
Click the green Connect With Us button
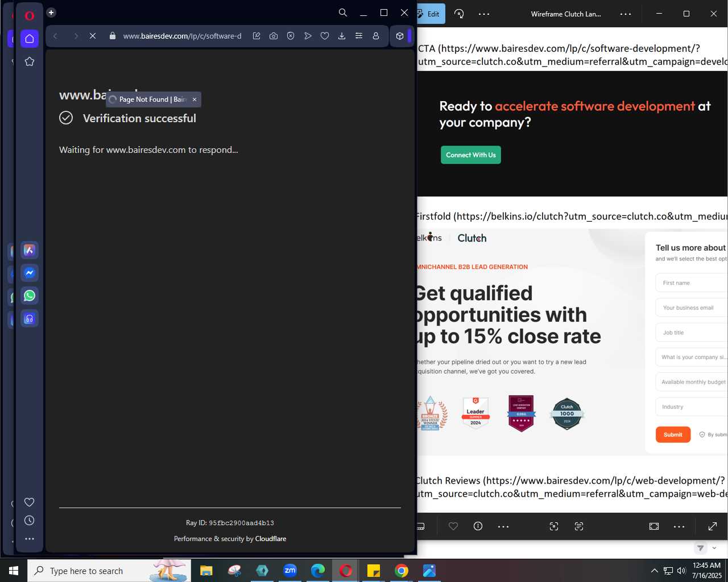471,155
